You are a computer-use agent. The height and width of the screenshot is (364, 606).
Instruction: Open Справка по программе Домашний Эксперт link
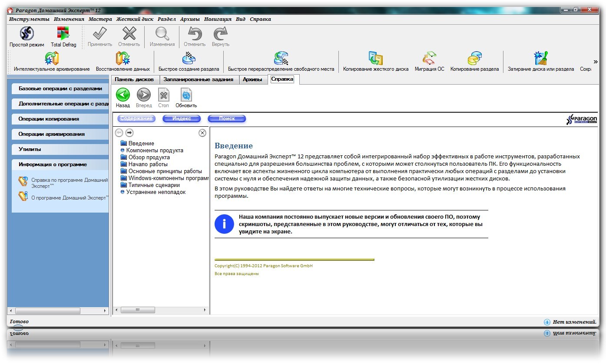(x=69, y=182)
